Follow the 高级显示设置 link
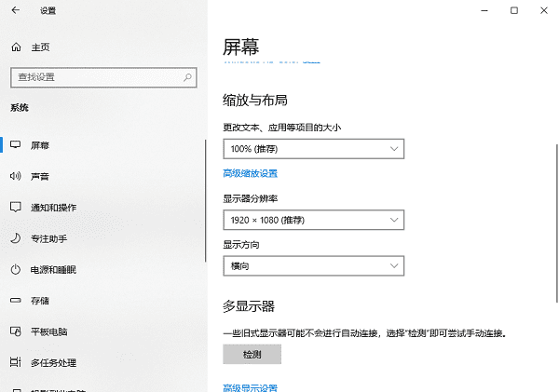559x392 pixels. [250, 387]
